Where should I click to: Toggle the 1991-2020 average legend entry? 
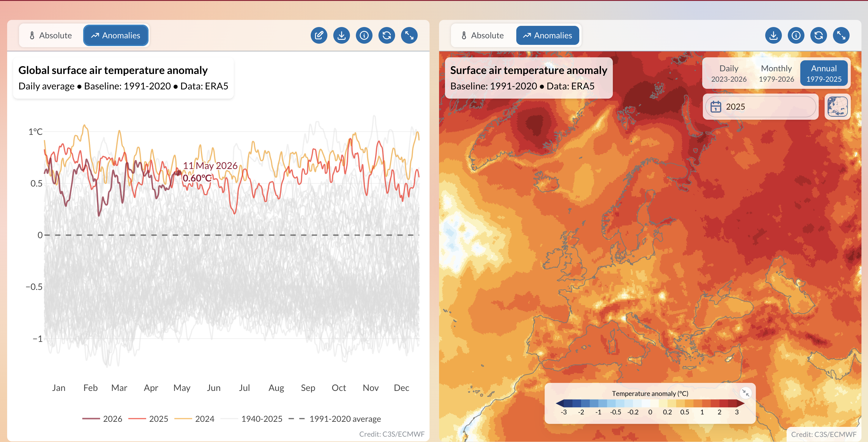334,419
